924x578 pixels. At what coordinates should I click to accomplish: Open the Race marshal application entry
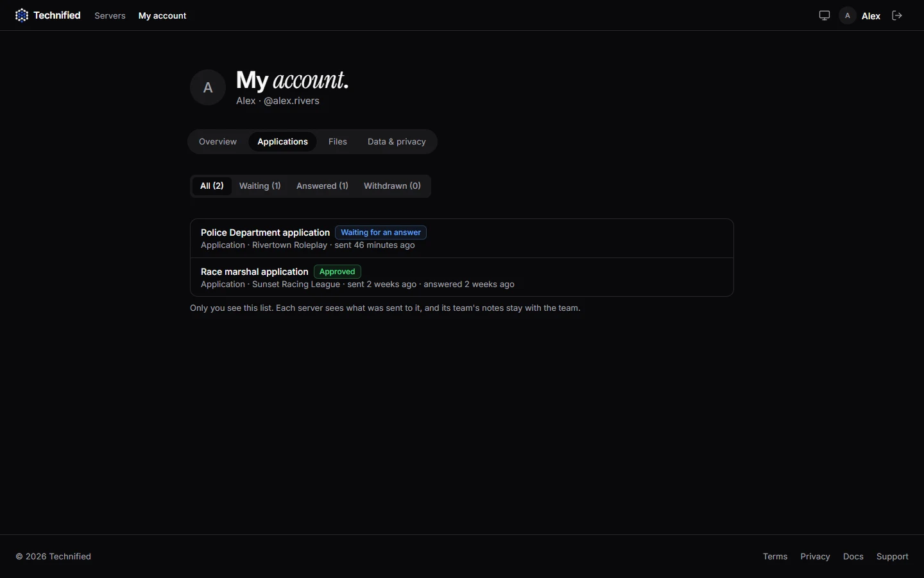point(462,277)
